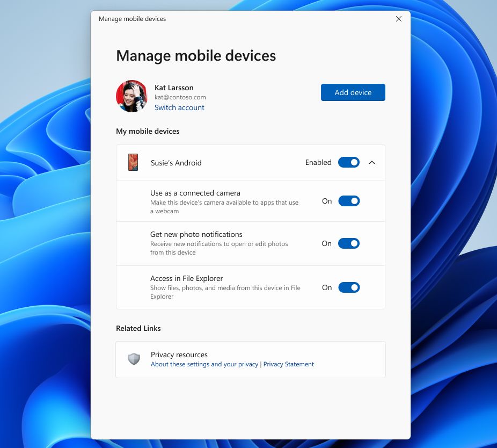497x448 pixels.
Task: Open About these settings and your privacy
Action: 204,364
